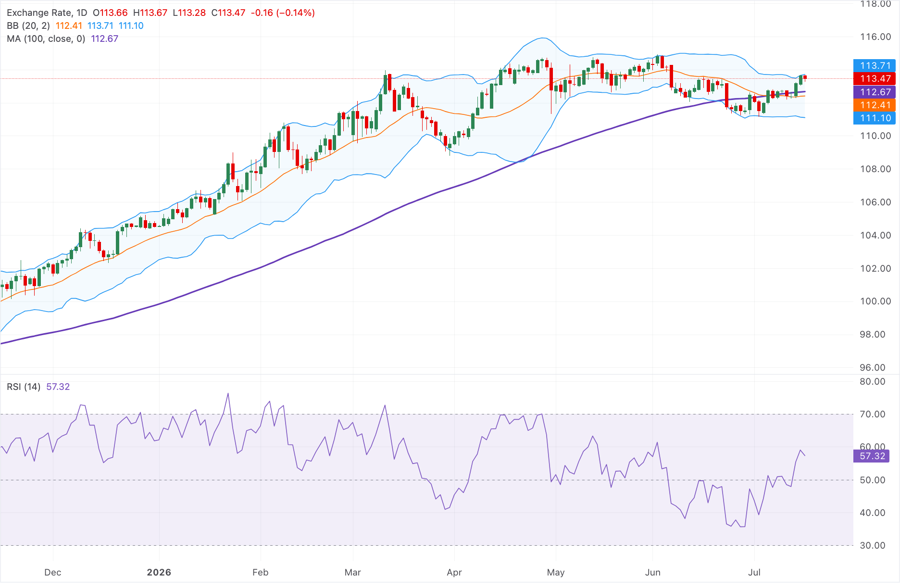Click the May label on time axis
Viewport: 900px width, 588px height.
556,573
